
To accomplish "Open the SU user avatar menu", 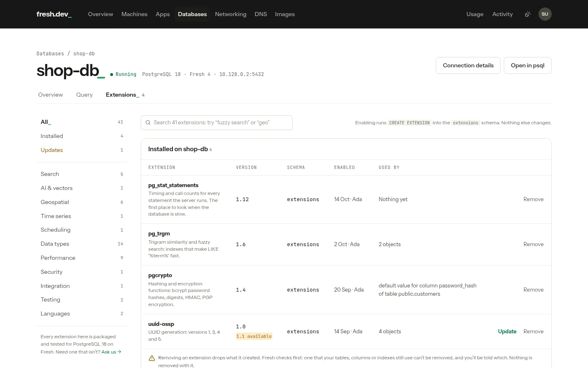I will click(545, 14).
